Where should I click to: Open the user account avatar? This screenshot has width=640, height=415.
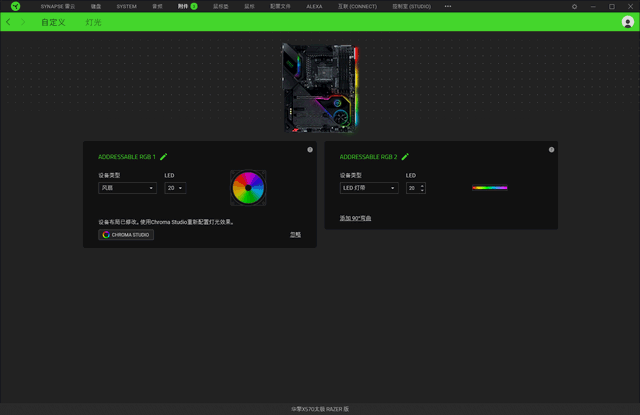coord(627,22)
